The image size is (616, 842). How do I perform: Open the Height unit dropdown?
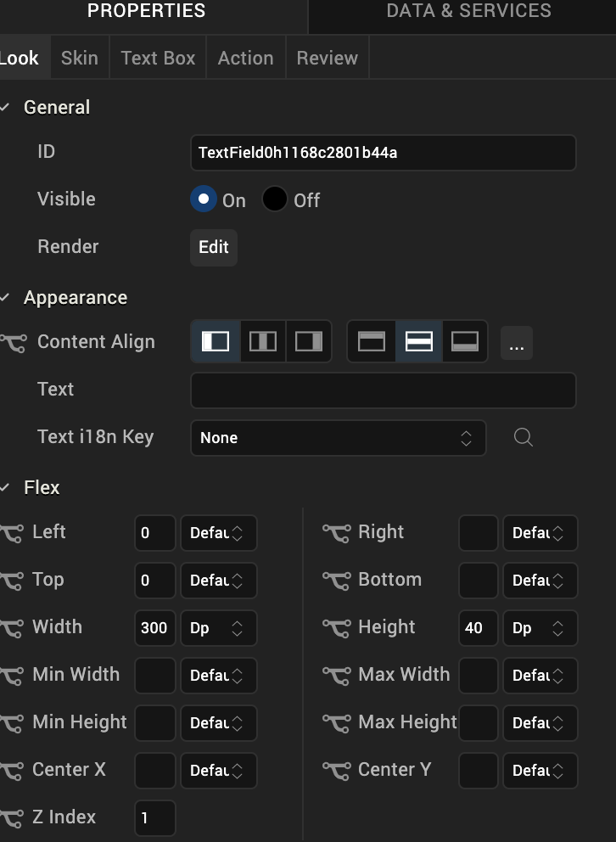540,628
